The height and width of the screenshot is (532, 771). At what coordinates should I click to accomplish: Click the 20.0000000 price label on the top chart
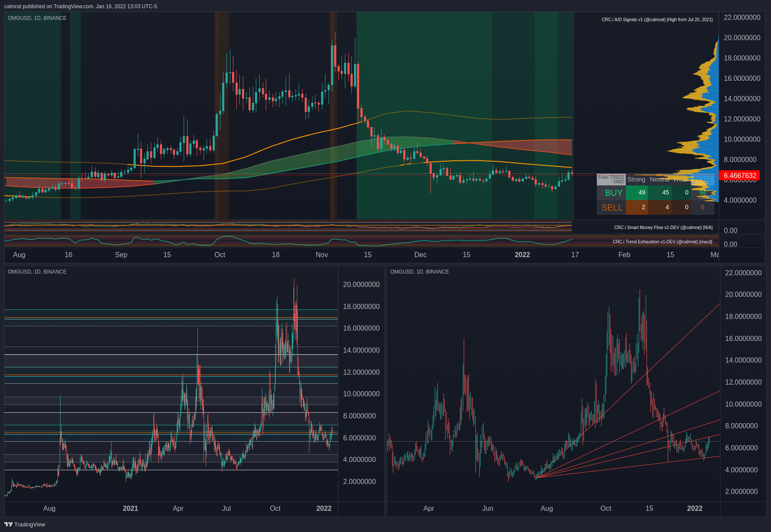tap(742, 38)
